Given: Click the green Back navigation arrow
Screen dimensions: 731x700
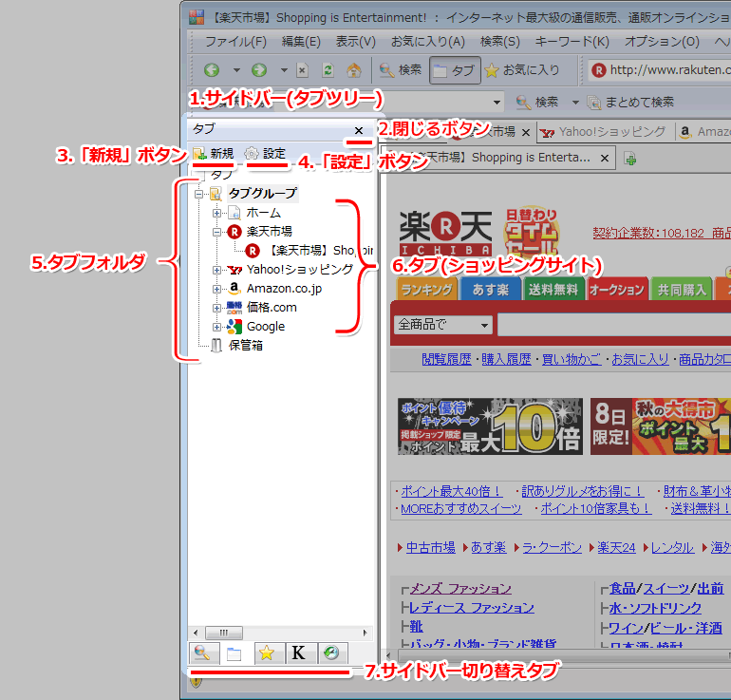Looking at the screenshot, I should (x=211, y=70).
